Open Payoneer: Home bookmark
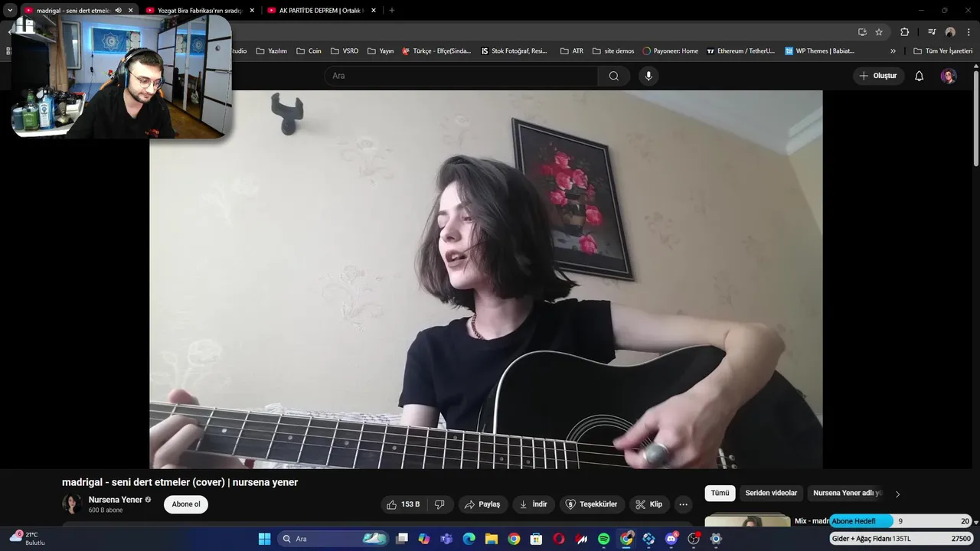This screenshot has width=980, height=551. (x=670, y=51)
